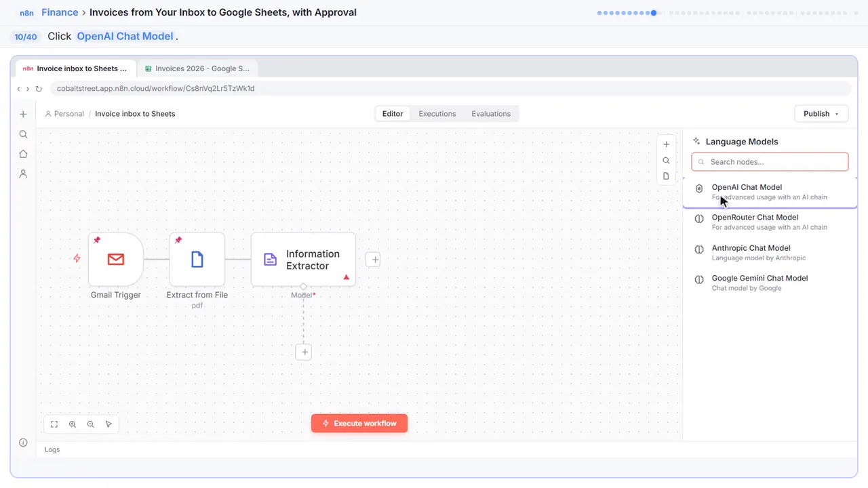
Task: Click the browser forward arrow
Action: tap(28, 89)
